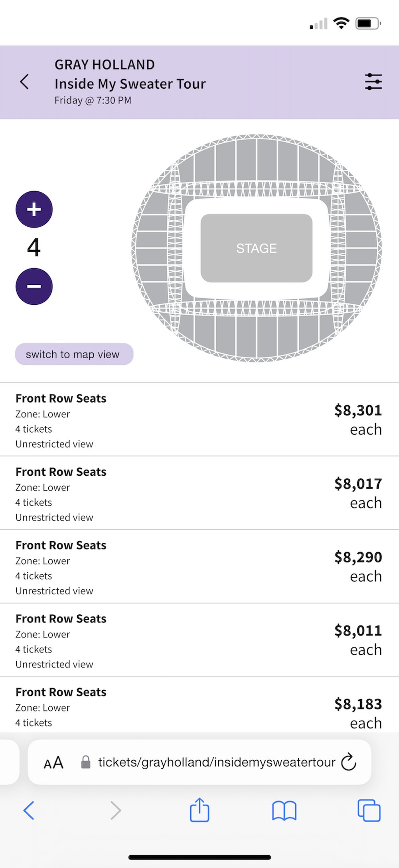
Task: Tap the Safari forward arrow
Action: click(115, 810)
